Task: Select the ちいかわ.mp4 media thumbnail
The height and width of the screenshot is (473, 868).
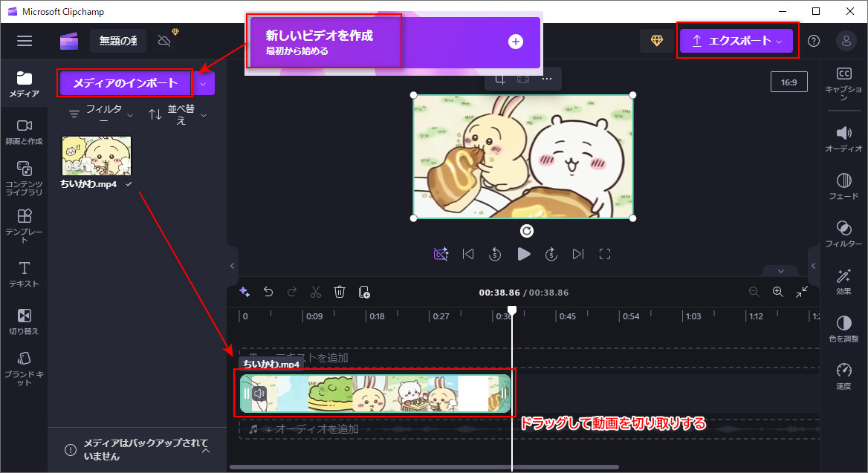Action: (96, 156)
